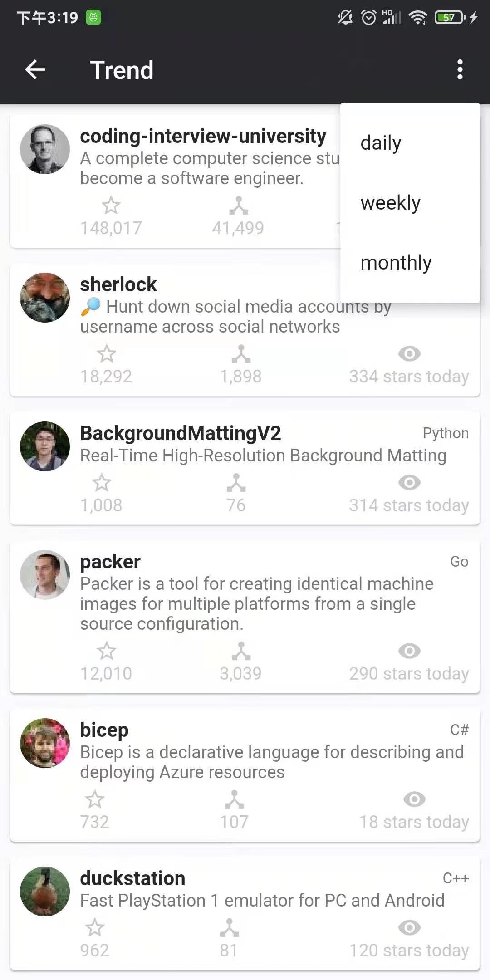Open the three-dot overflow menu
The height and width of the screenshot is (980, 490).
(x=460, y=70)
